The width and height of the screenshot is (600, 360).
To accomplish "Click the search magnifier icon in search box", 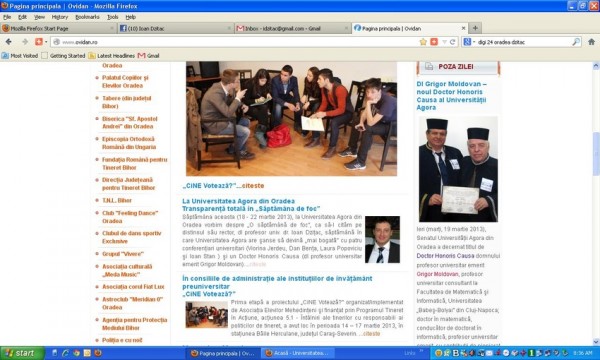I will coord(576,42).
